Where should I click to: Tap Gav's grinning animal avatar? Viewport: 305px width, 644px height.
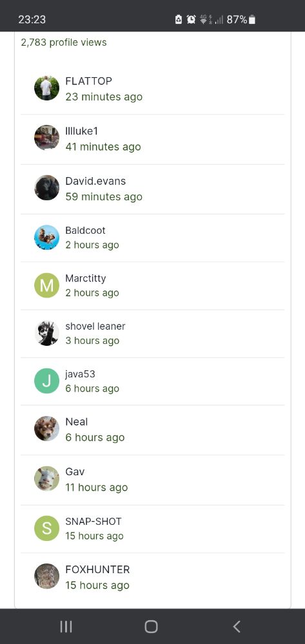tap(46, 478)
